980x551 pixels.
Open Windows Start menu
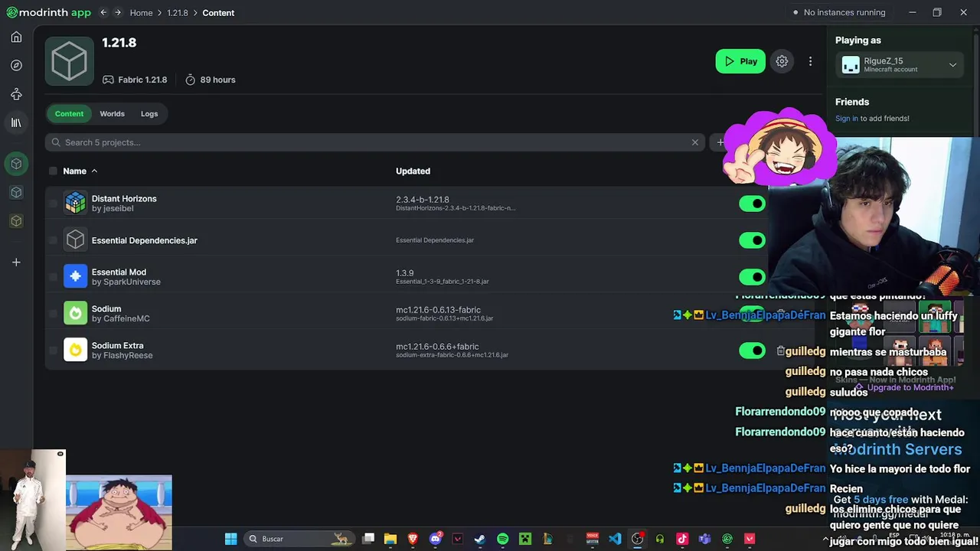[230, 539]
